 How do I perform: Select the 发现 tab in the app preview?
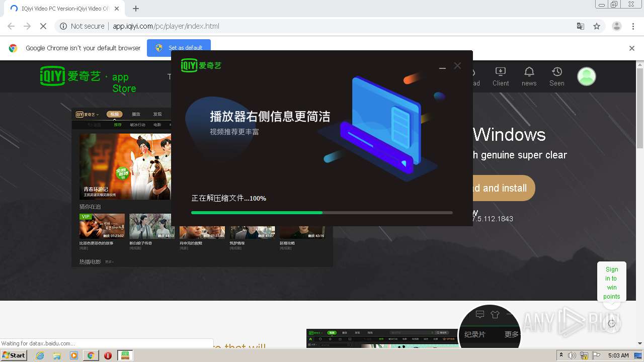pos(157,114)
